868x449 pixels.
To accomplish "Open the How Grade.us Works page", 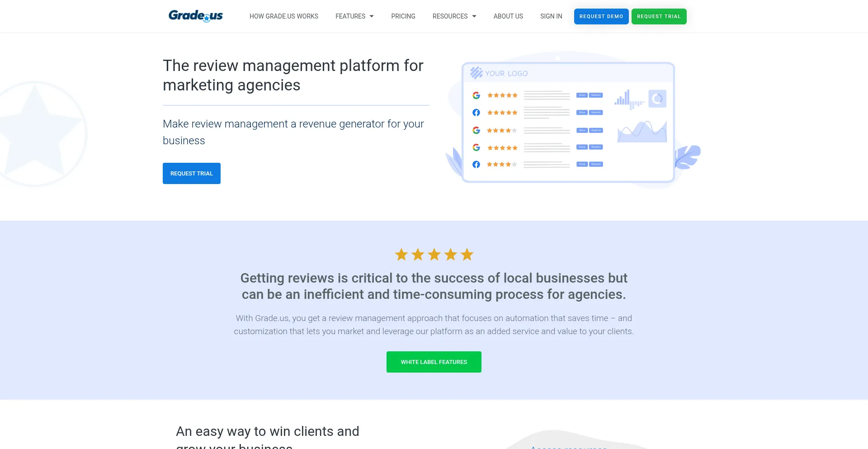I will pyautogui.click(x=283, y=16).
